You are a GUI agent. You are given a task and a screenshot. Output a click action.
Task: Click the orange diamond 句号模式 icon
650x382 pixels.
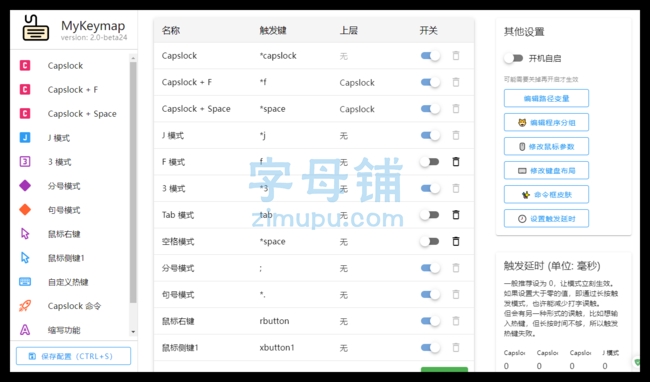coord(25,210)
